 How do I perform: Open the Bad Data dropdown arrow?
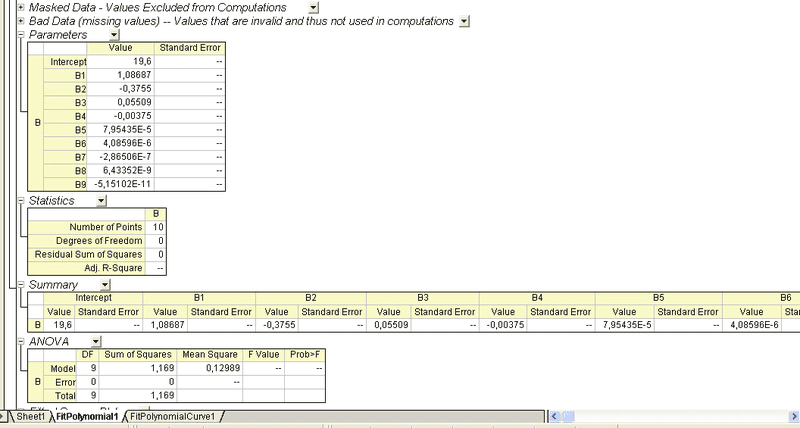(463, 21)
